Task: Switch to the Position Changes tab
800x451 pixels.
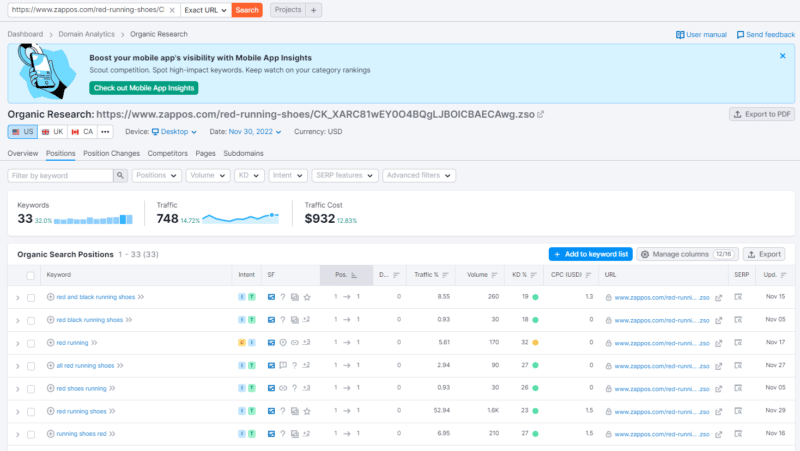Action: point(111,154)
